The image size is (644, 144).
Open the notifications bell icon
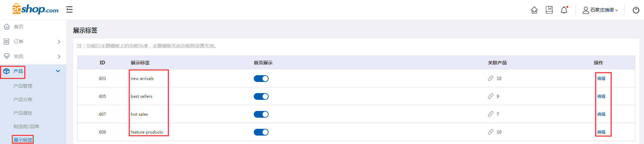[564, 10]
